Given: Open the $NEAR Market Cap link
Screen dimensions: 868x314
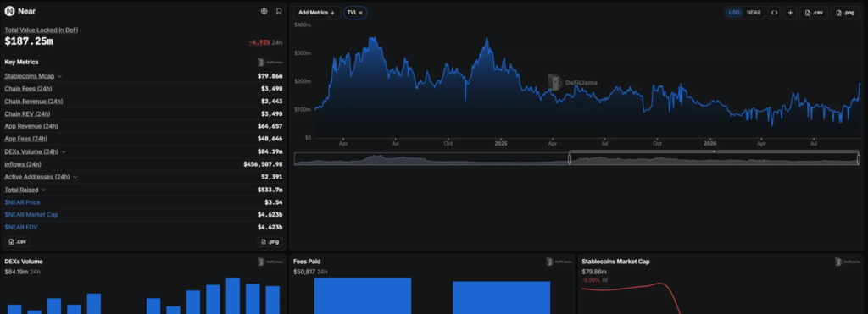Looking at the screenshot, I should tap(31, 214).
